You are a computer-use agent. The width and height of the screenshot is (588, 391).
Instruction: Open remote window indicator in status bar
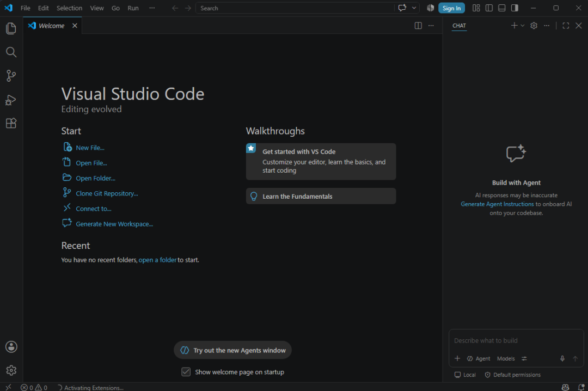tap(8, 387)
